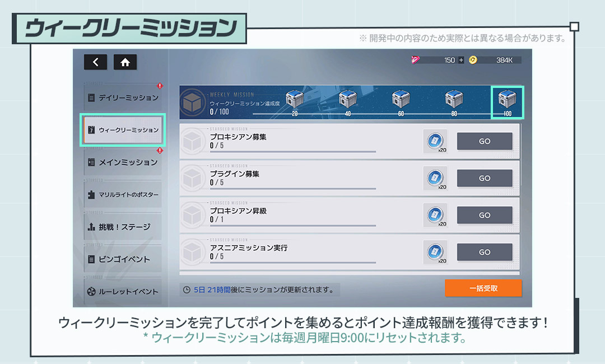Open the 20-point reward chest

(294, 100)
